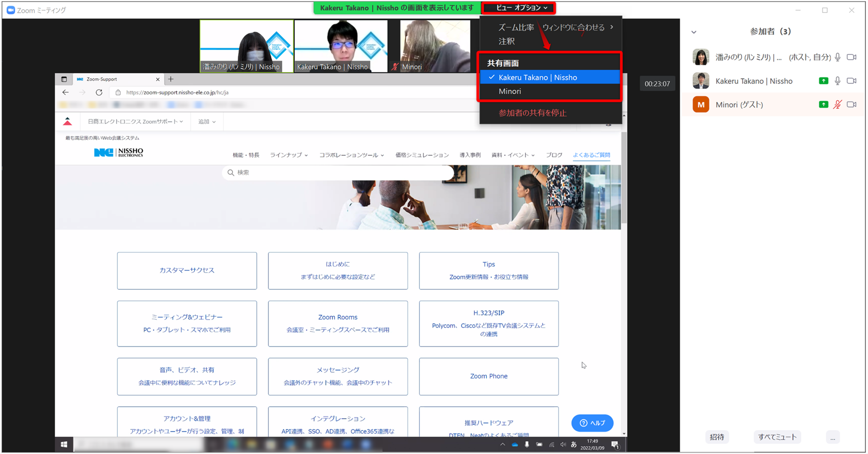Click the すべてミュート button

click(777, 437)
